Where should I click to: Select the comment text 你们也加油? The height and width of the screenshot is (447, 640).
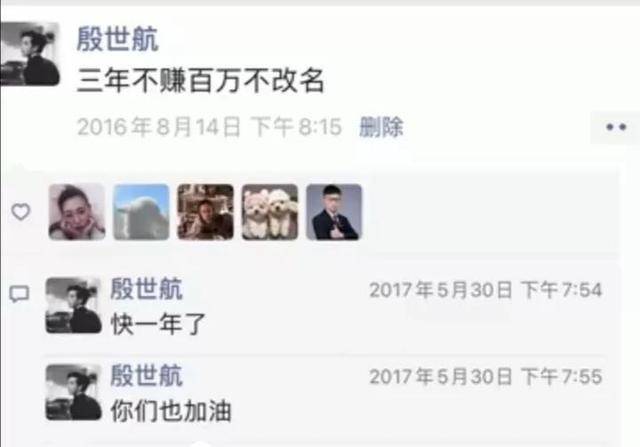coord(171,411)
